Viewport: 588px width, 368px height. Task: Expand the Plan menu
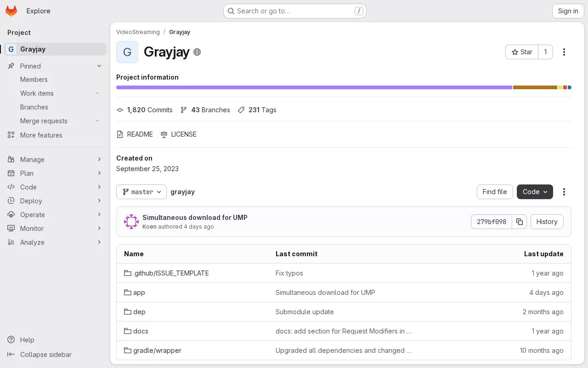click(x=55, y=173)
